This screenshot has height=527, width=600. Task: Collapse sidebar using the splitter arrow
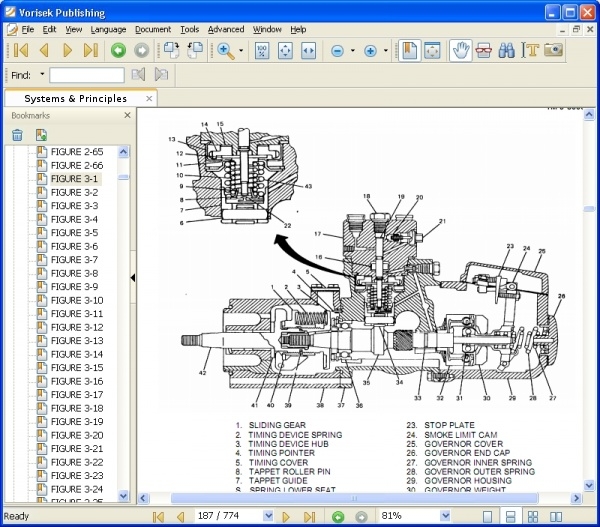click(x=133, y=277)
